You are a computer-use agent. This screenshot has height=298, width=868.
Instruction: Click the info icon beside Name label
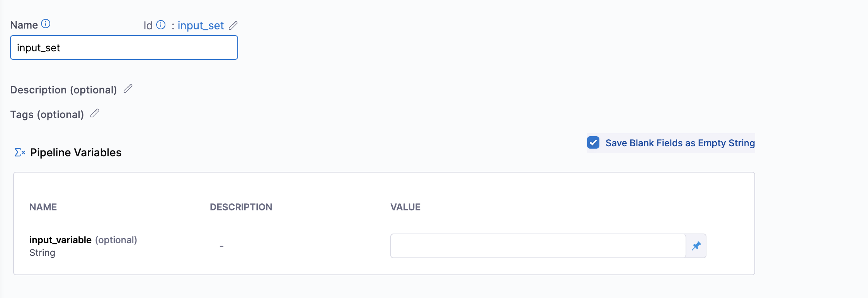pyautogui.click(x=46, y=24)
